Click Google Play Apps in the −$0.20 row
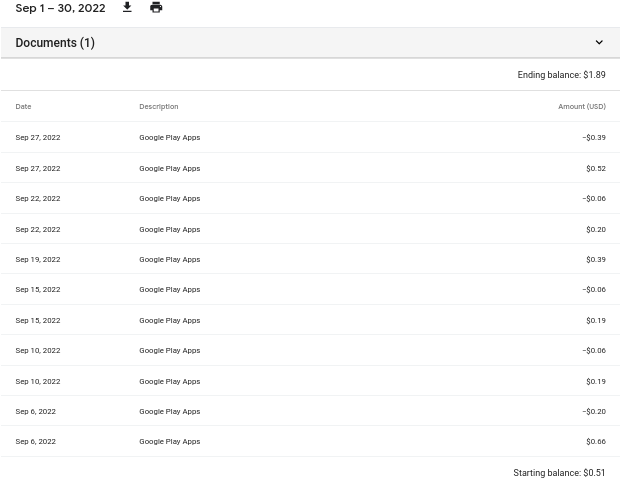The image size is (622, 491). [x=169, y=411]
